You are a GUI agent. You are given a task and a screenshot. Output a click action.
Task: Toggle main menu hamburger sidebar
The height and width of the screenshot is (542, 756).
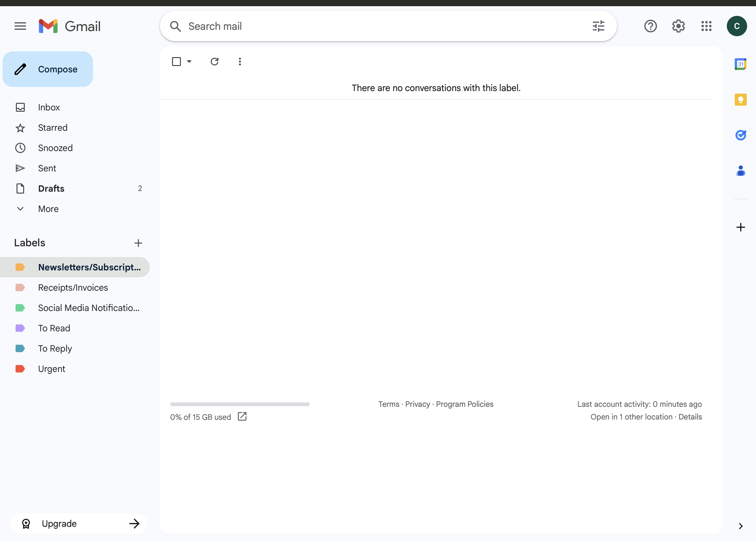(x=20, y=26)
